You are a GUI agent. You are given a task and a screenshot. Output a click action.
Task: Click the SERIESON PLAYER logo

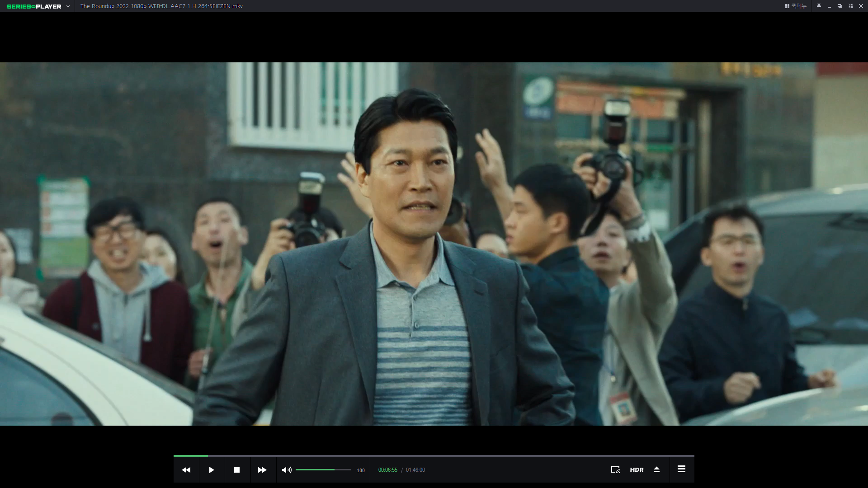click(34, 6)
